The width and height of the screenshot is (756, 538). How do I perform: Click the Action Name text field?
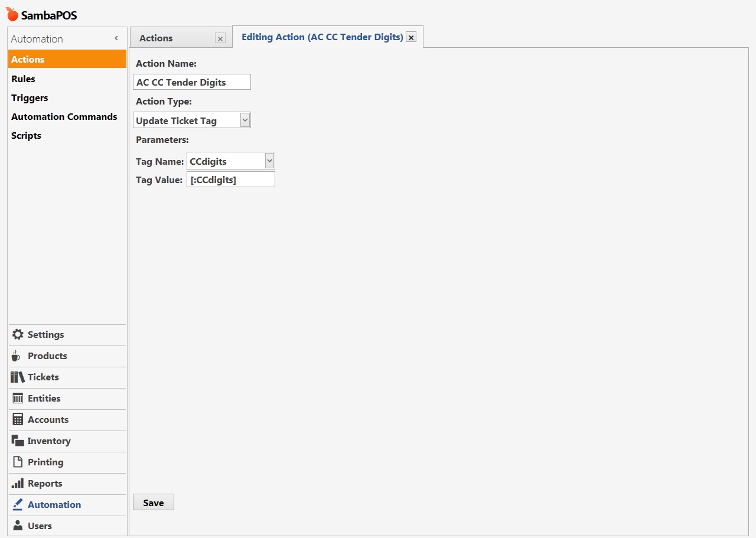click(x=192, y=82)
